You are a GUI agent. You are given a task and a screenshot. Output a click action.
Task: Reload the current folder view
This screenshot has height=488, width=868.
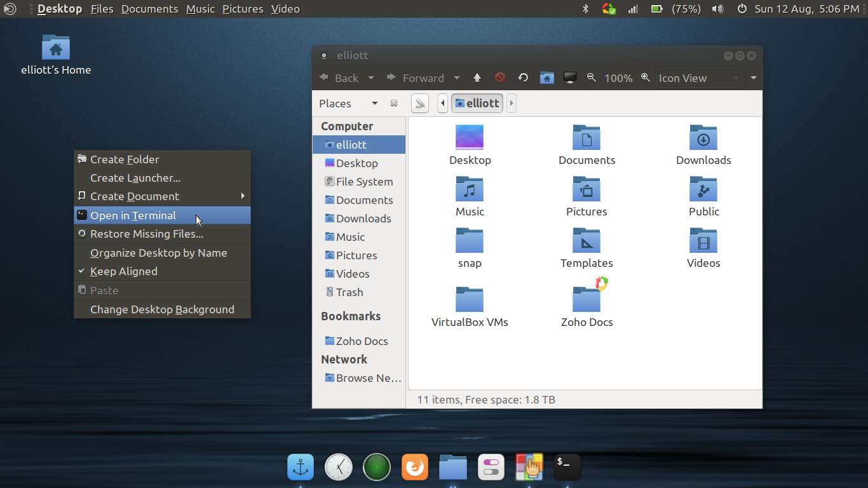coord(523,78)
